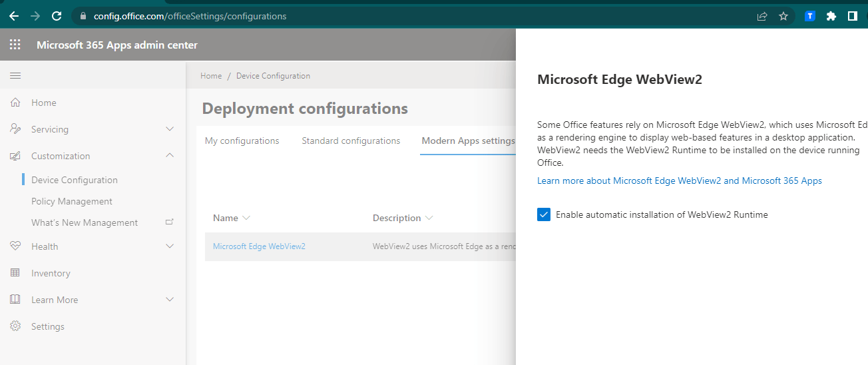Click the browser address bar URL
The width and height of the screenshot is (868, 365).
[x=190, y=16]
